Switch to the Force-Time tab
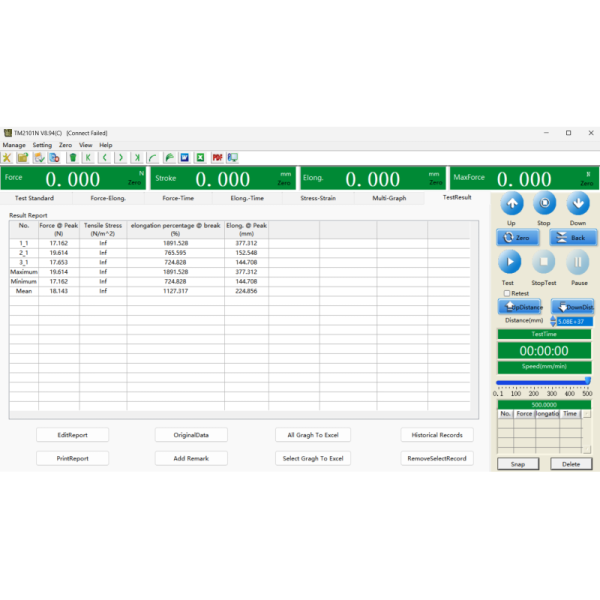 [x=178, y=198]
